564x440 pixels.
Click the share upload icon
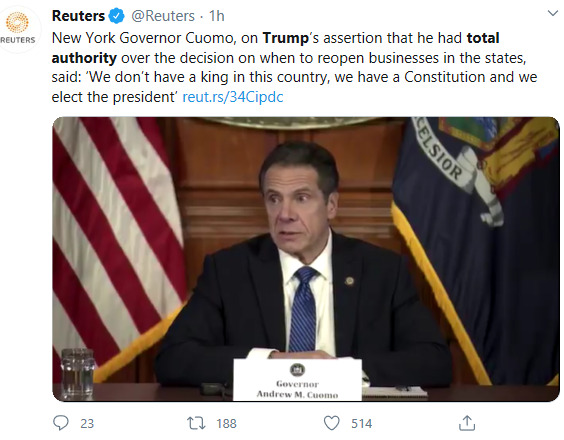(x=467, y=423)
